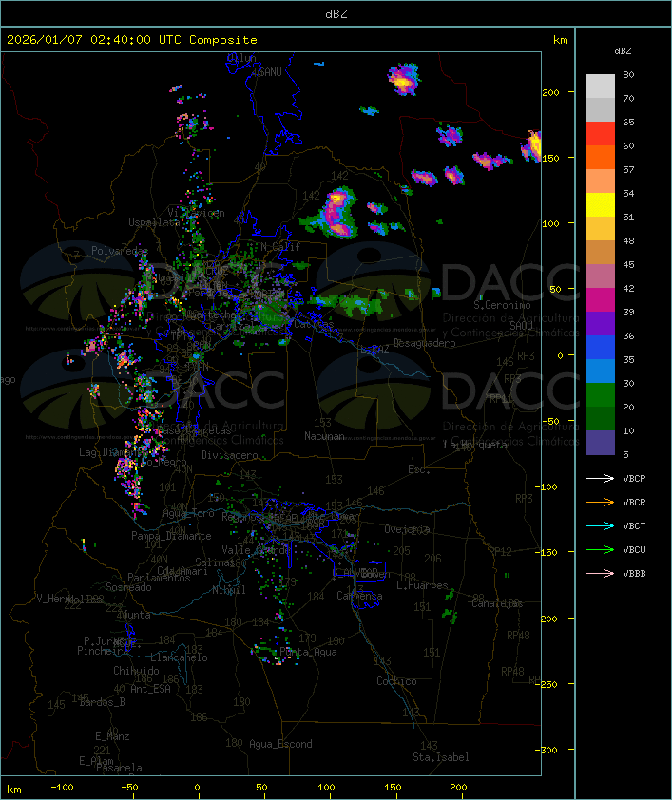Click the S.Geronimo place label
The width and height of the screenshot is (672, 800).
pos(501,305)
